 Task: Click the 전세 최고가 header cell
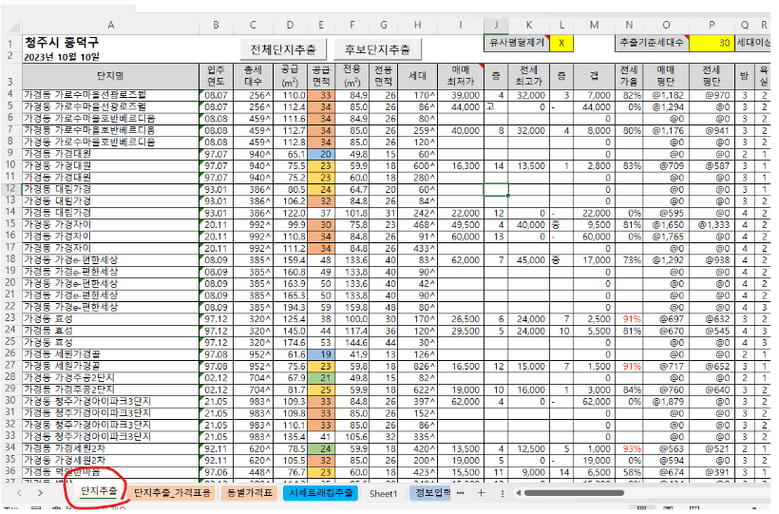[529, 76]
